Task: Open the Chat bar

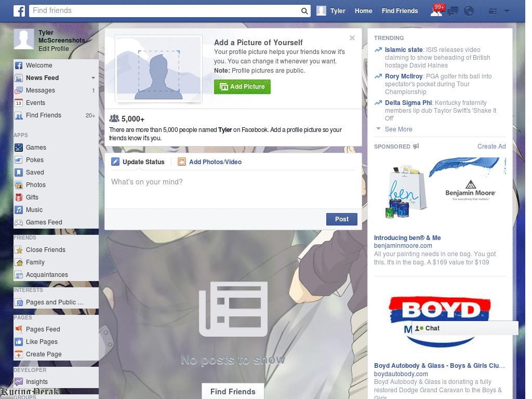Action: click(x=464, y=328)
